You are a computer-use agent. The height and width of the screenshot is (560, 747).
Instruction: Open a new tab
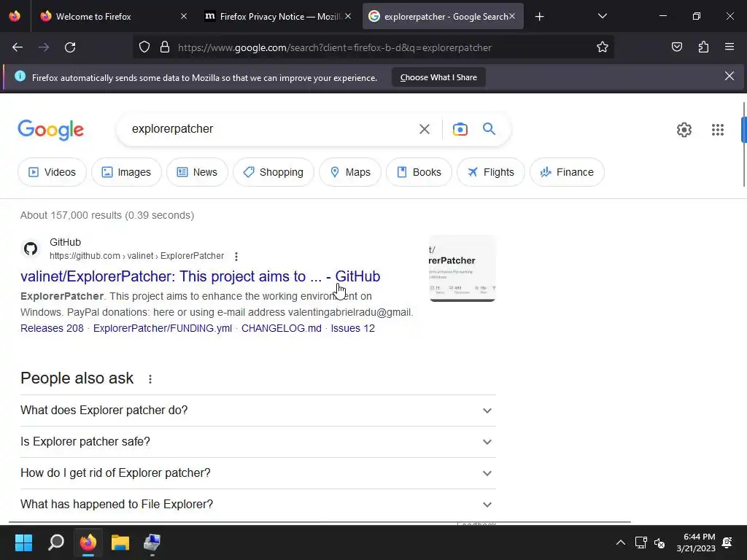[x=539, y=17]
